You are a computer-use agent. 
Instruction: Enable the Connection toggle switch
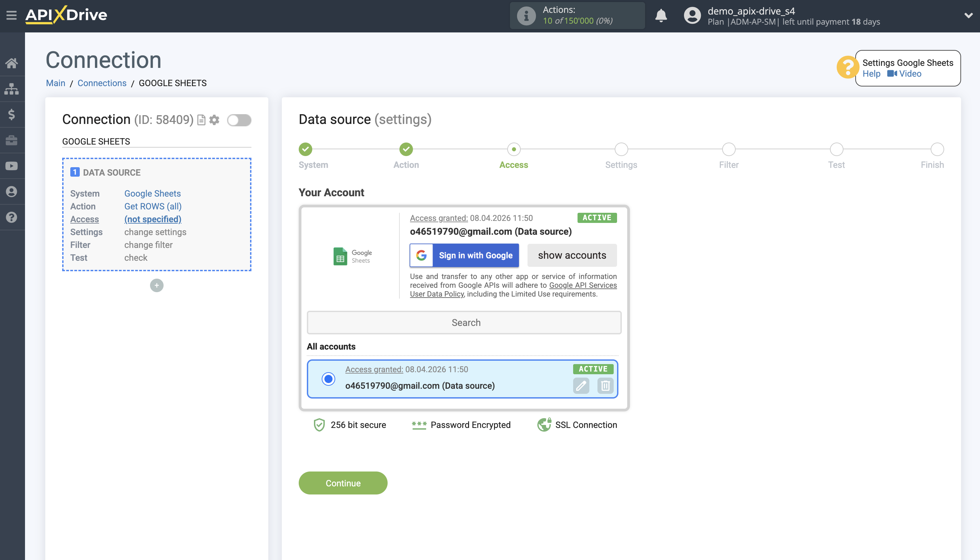click(x=239, y=120)
